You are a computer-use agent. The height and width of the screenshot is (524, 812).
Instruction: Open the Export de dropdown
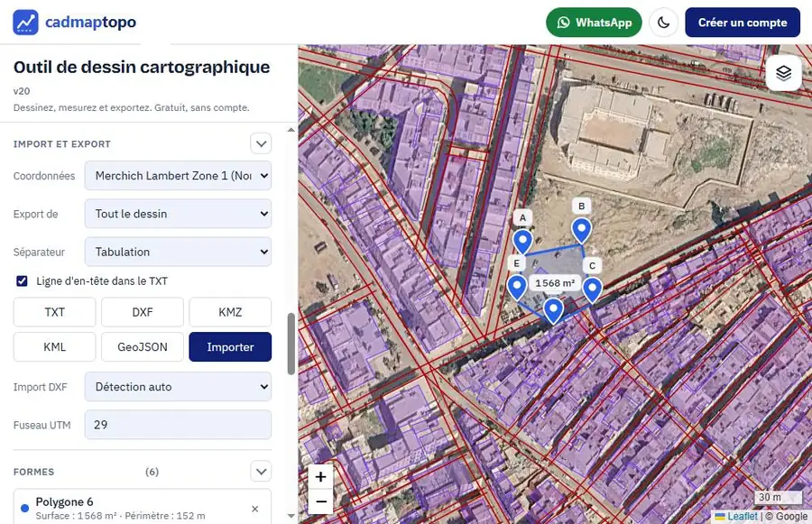tap(178, 214)
